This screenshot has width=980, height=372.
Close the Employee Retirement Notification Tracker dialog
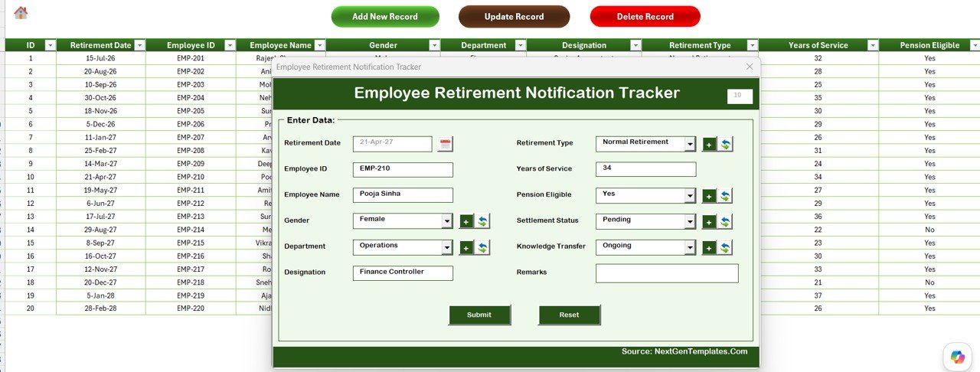tap(750, 67)
